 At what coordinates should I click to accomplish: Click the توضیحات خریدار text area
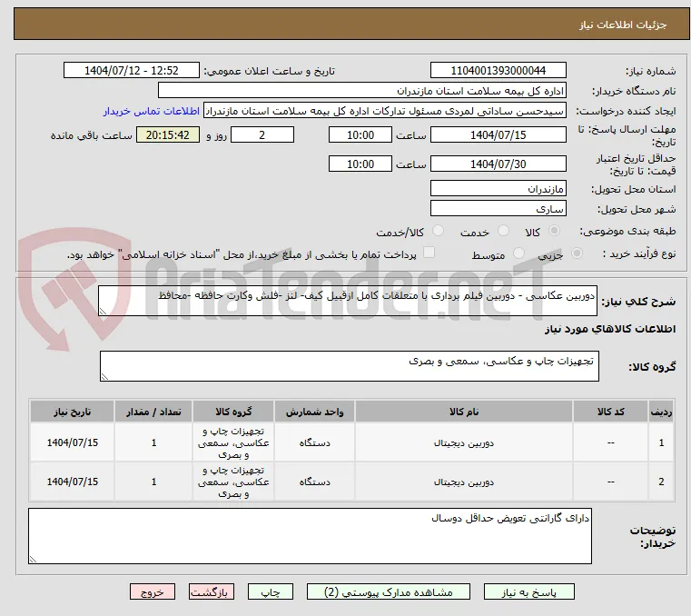pyautogui.click(x=310, y=536)
